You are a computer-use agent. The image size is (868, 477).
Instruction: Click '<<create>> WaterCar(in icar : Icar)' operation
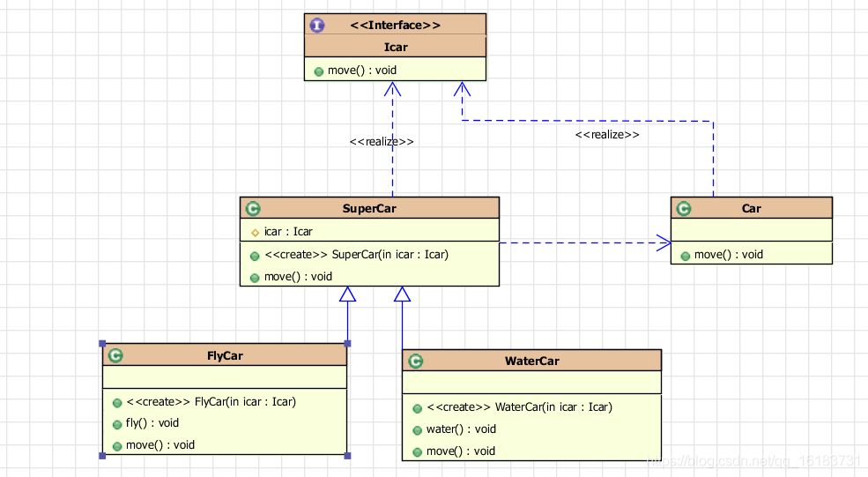[519, 407]
